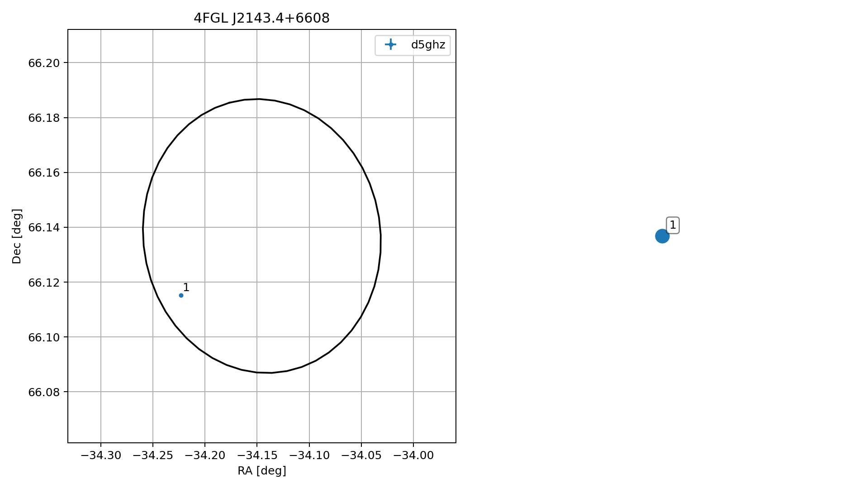
Task: Select the large blue marker labeled 1
Action: click(x=662, y=236)
